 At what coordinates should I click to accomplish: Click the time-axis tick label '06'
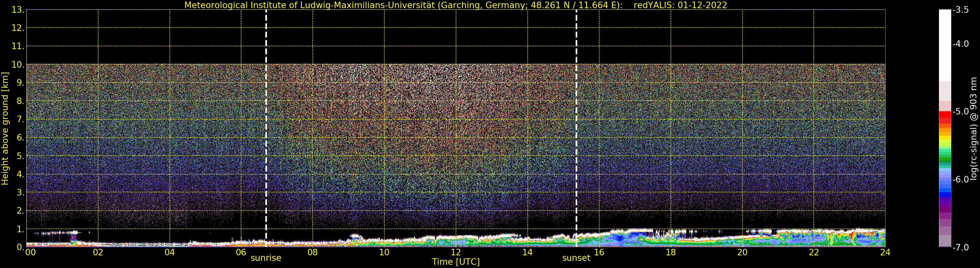[241, 252]
